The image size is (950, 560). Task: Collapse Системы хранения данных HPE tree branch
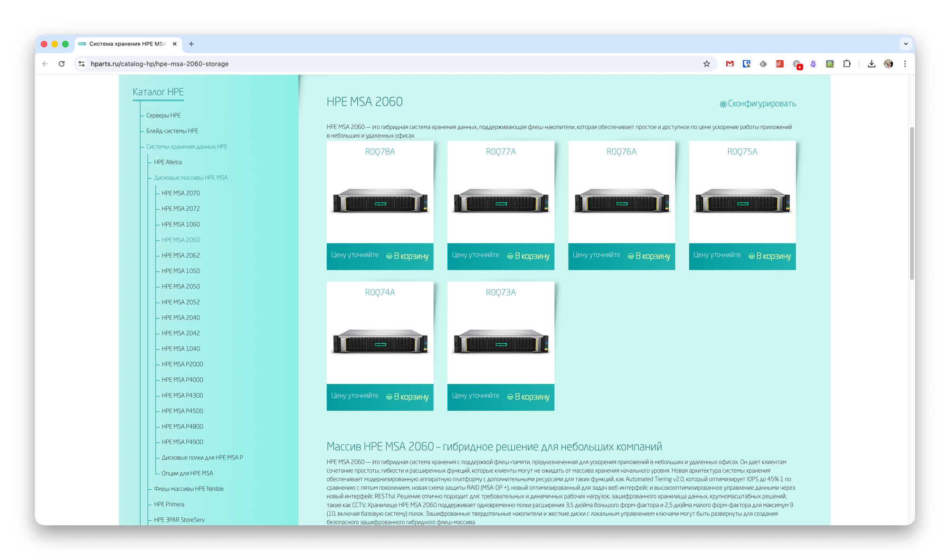[x=187, y=147]
